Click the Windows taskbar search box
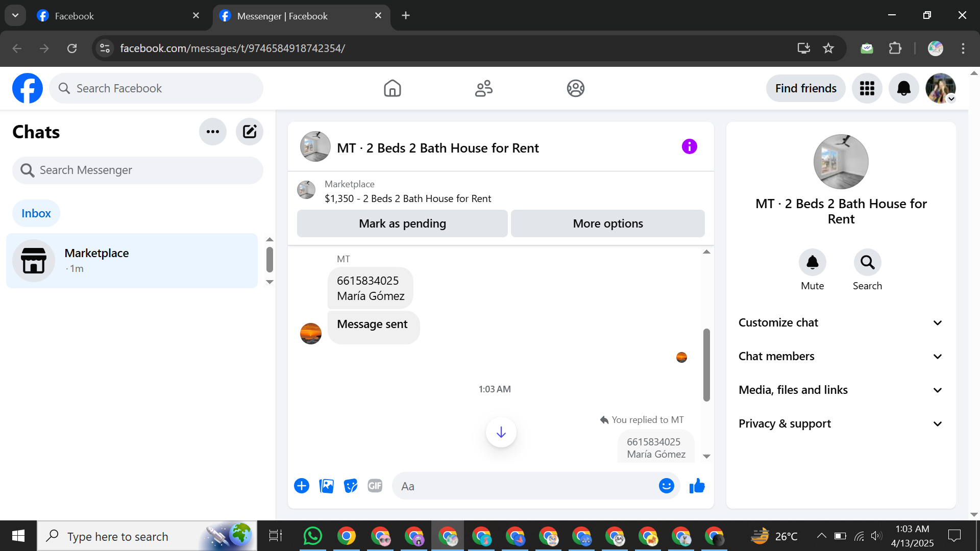Screen dimensions: 980x551 tap(147, 536)
